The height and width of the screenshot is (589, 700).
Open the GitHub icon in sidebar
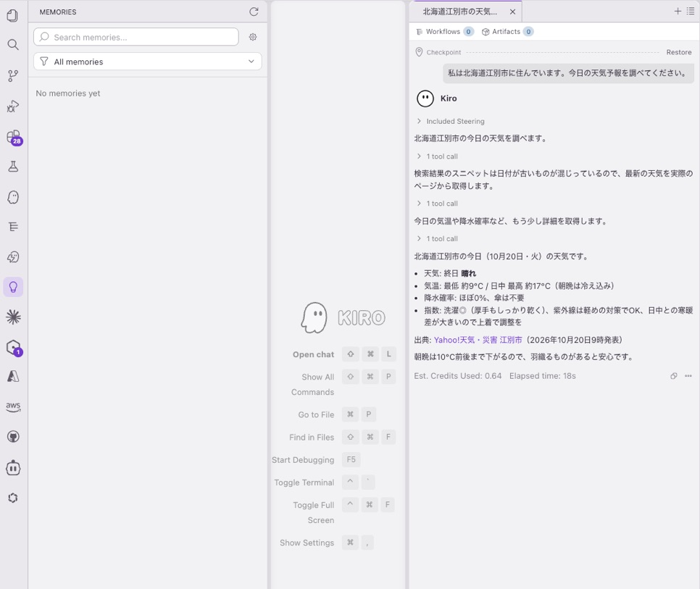(13, 437)
